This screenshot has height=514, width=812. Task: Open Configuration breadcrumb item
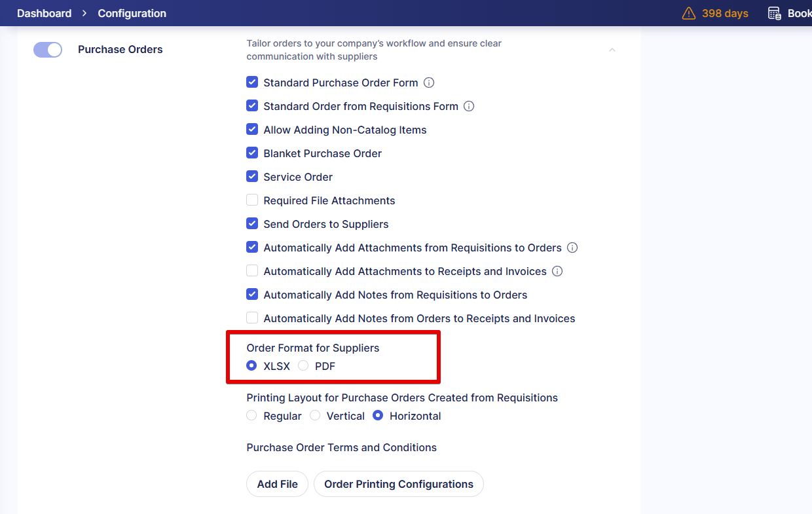132,13
